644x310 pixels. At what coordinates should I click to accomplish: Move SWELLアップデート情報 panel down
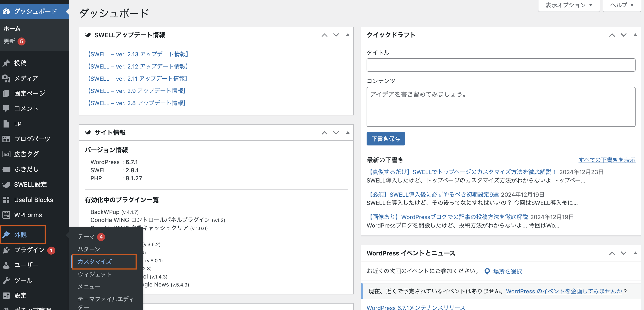[336, 35]
